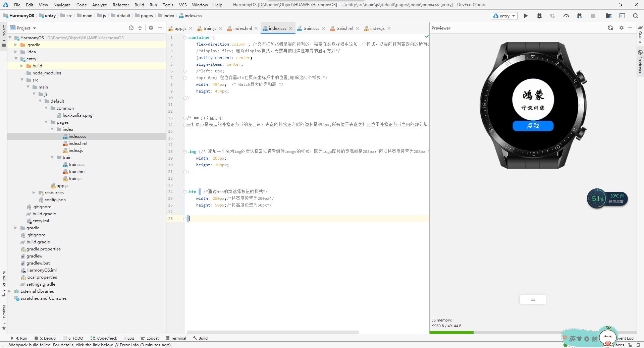Screen dimensions: 644x348
Task: Fold the .container CSS block
Action: tap(185, 38)
